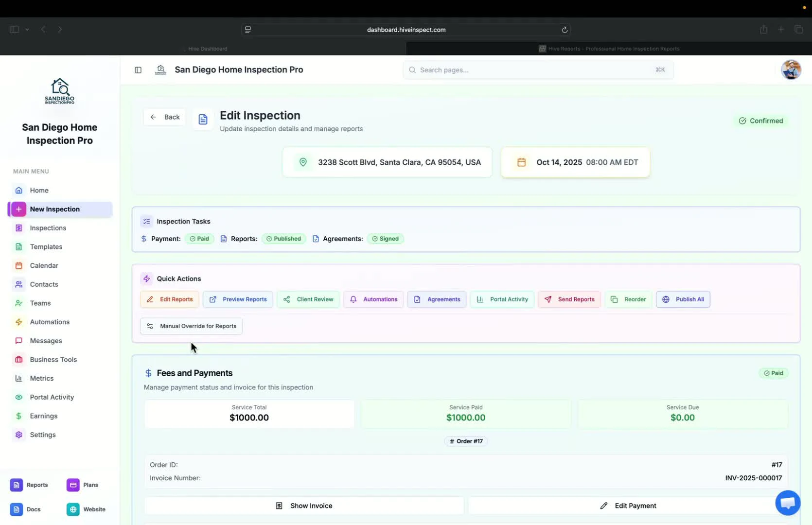812x525 pixels.
Task: Open Plans shortcut at sidebar bottom
Action: [x=83, y=485]
